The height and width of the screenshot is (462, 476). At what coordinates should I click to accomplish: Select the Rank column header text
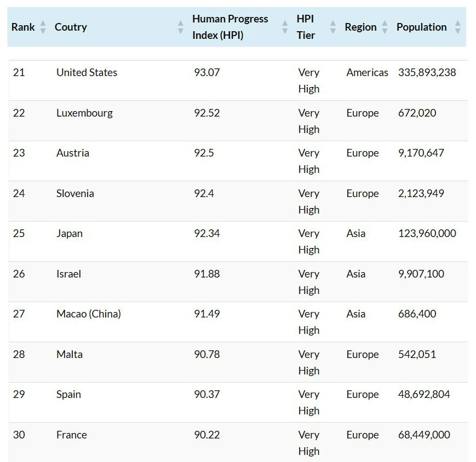tap(23, 27)
